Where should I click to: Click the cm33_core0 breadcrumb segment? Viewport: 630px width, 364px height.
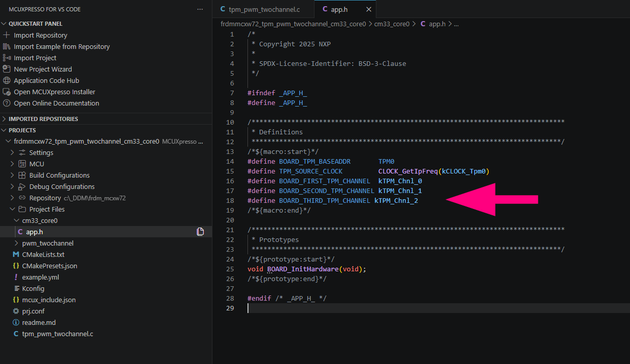tap(391, 24)
